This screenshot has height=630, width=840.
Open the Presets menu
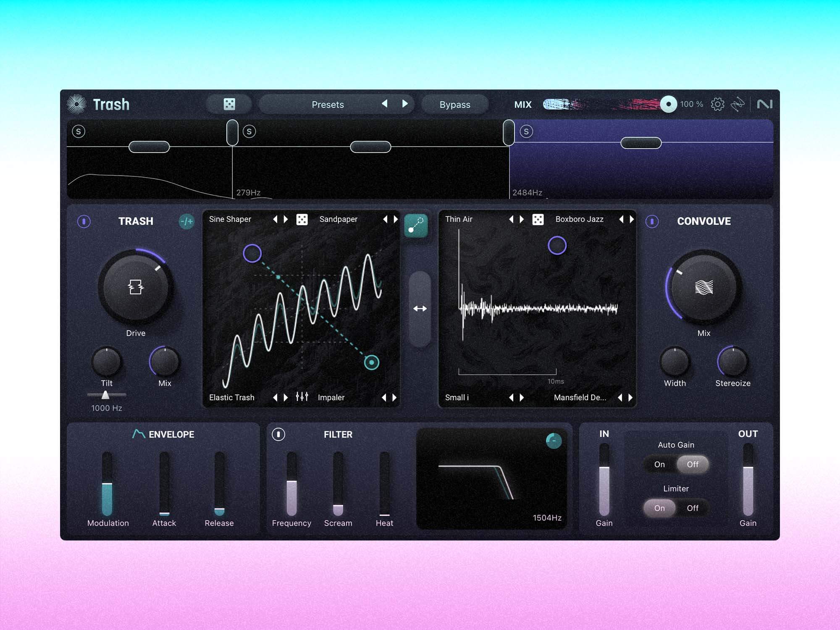point(328,105)
